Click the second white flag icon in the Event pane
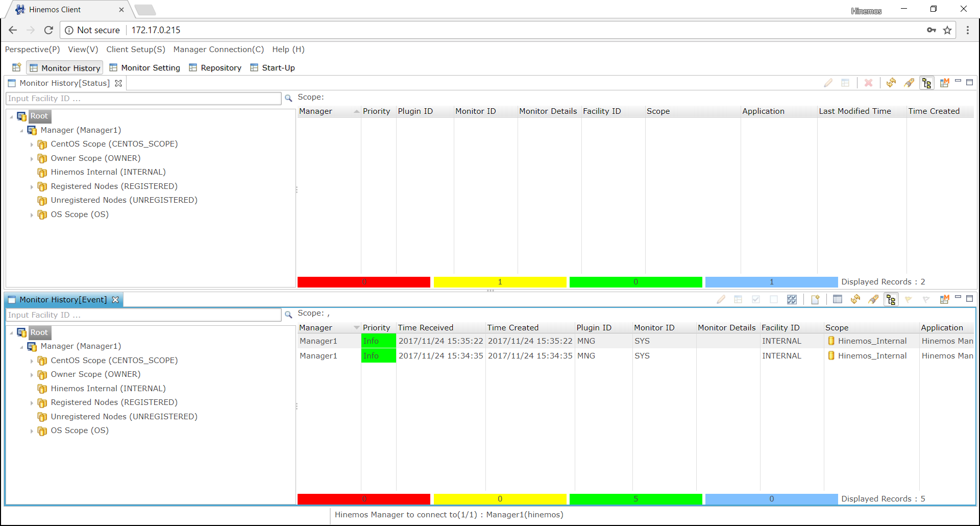The image size is (980, 526). point(926,299)
